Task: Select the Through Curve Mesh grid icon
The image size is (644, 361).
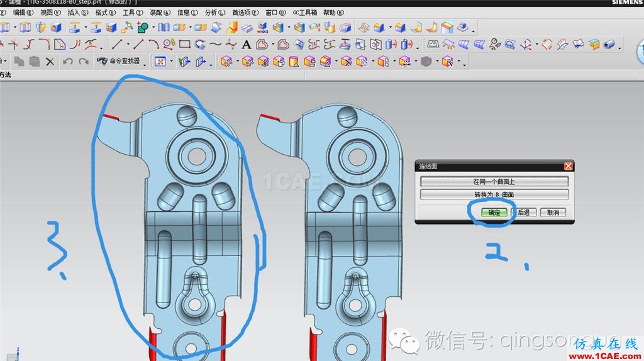Action: pos(479,45)
